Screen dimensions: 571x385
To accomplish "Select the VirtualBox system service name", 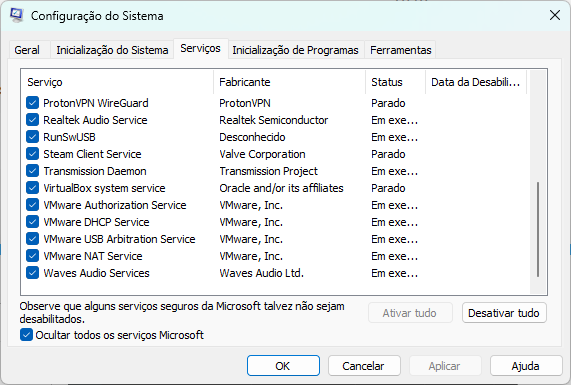I will pyautogui.click(x=104, y=188).
